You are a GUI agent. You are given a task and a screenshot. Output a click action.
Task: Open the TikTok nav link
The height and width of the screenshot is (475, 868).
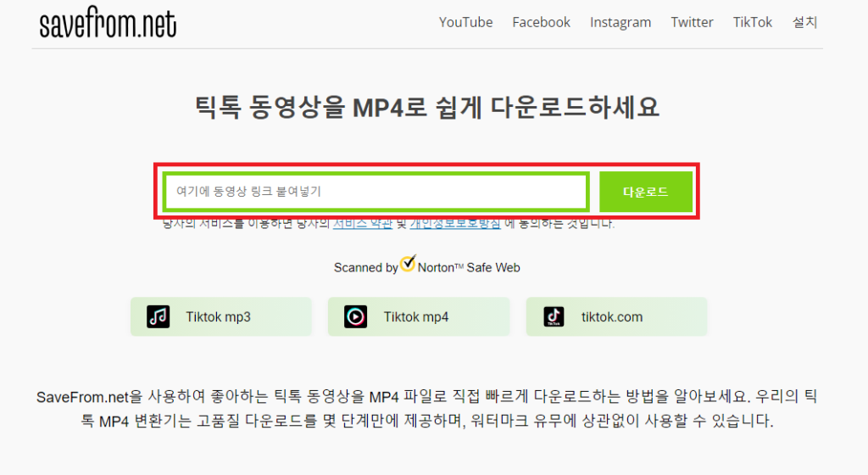[x=753, y=22]
